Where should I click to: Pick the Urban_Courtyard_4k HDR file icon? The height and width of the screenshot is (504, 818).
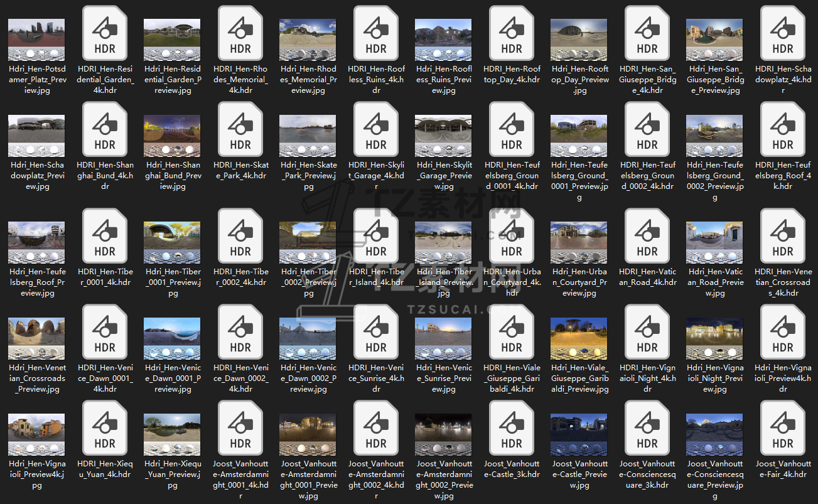pyautogui.click(x=512, y=237)
